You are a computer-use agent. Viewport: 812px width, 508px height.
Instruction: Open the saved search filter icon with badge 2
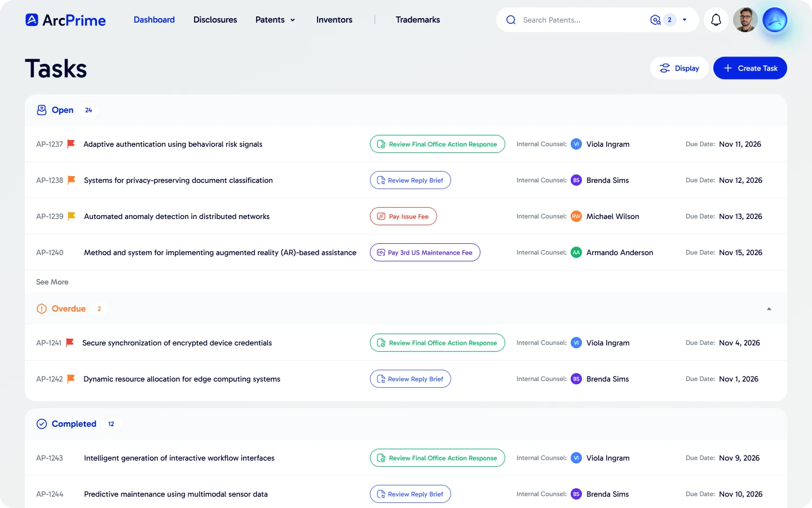click(x=655, y=20)
